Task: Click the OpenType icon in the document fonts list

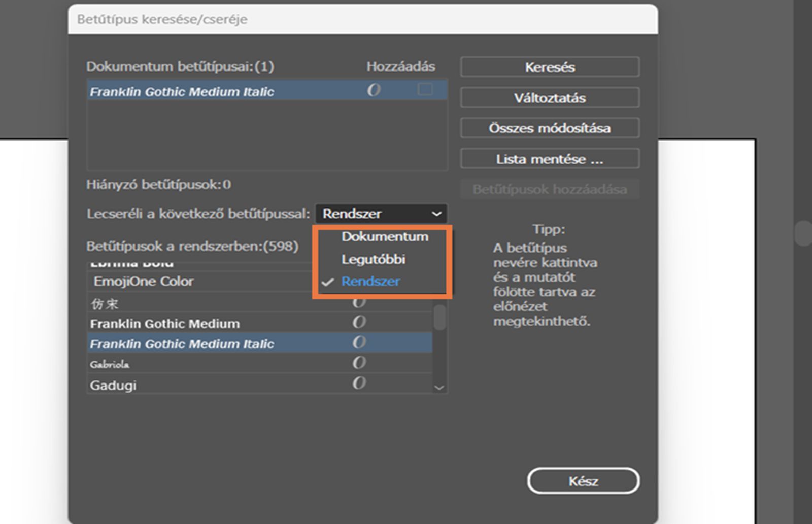Action: coord(374,90)
